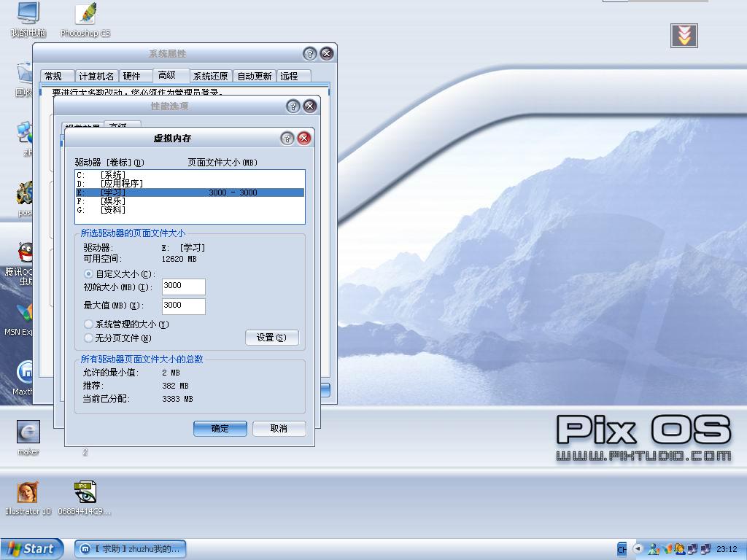Screen dimensions: 747x560
Task: Select the 无分页文件 radio button
Action: (x=88, y=338)
